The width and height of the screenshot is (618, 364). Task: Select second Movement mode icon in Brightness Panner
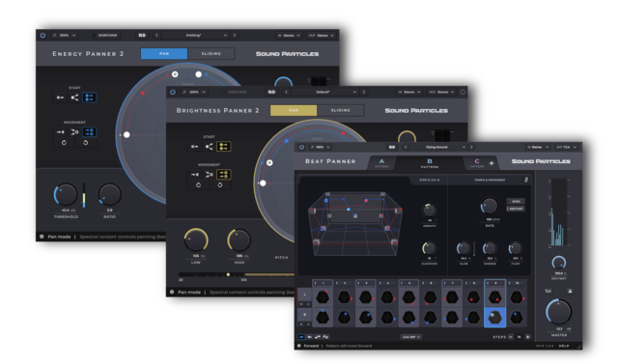(209, 174)
